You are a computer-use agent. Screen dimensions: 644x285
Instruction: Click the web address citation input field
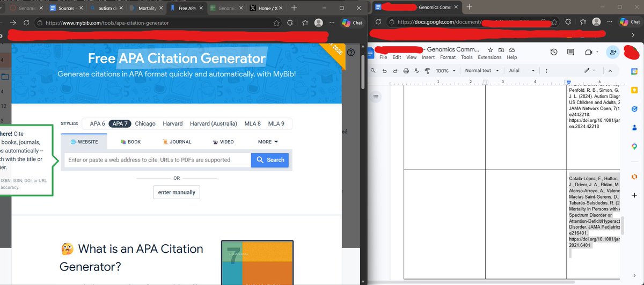(x=157, y=160)
